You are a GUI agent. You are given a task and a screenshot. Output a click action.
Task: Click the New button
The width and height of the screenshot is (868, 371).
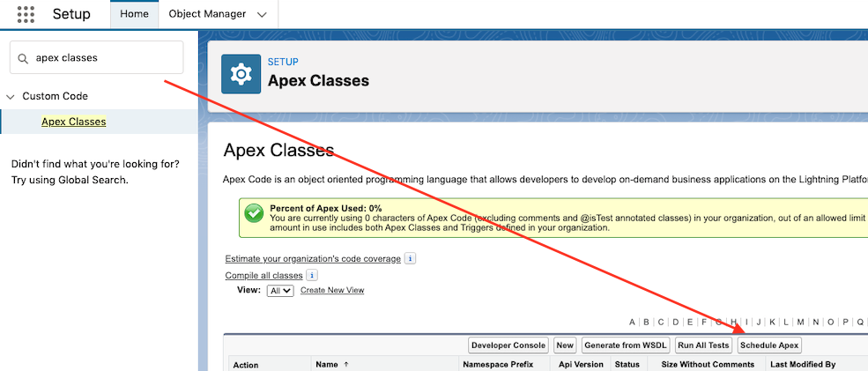565,345
